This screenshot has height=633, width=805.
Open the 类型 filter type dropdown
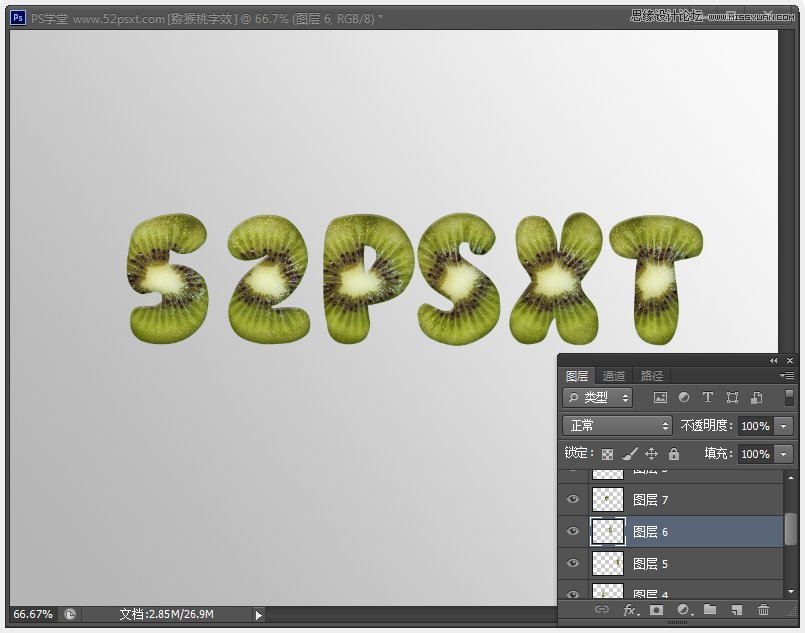pos(598,397)
